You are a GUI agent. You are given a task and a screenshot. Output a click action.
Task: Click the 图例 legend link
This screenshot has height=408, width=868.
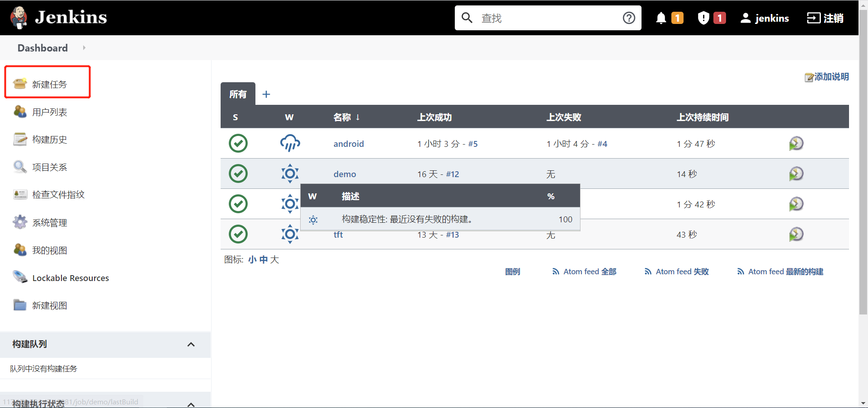tap(513, 272)
